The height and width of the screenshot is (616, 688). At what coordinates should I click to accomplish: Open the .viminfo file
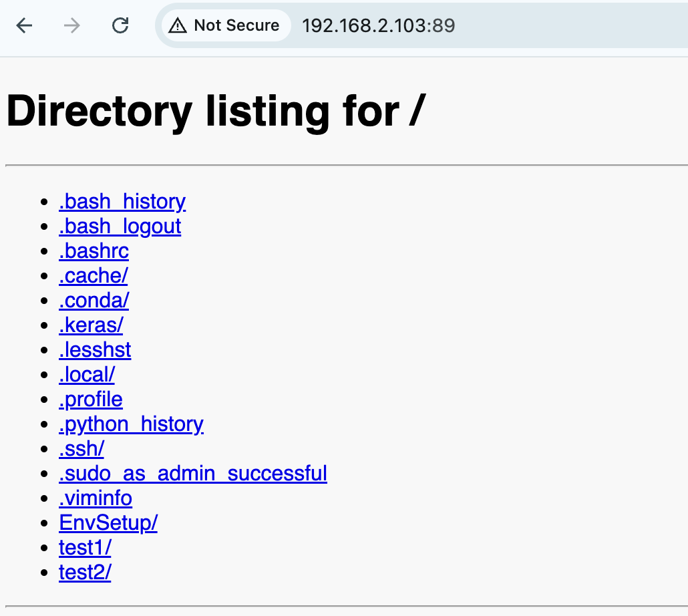pos(96,498)
